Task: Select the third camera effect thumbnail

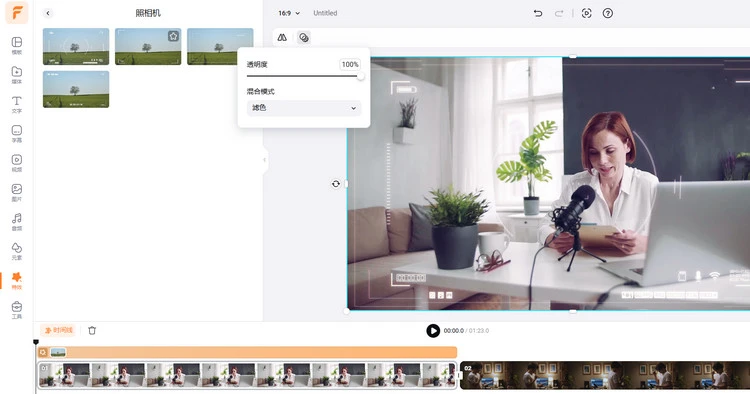Action: pyautogui.click(x=220, y=46)
